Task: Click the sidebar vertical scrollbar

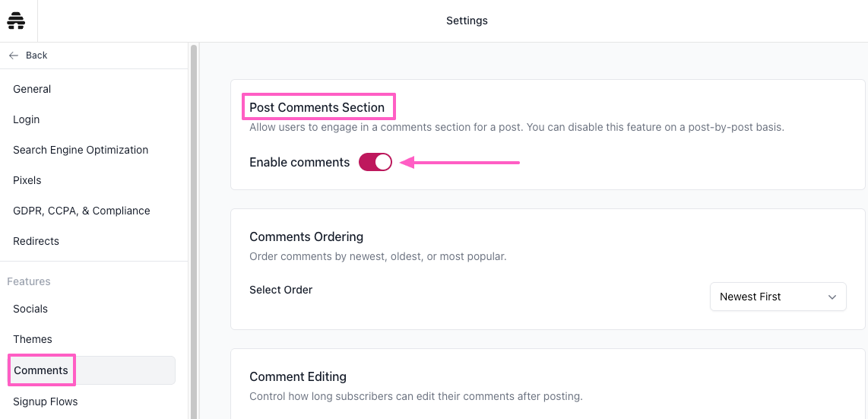Action: 194,233
